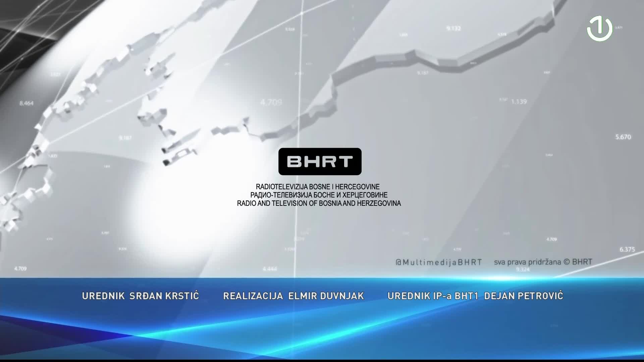Click the BHRT logo in the center

(320, 162)
